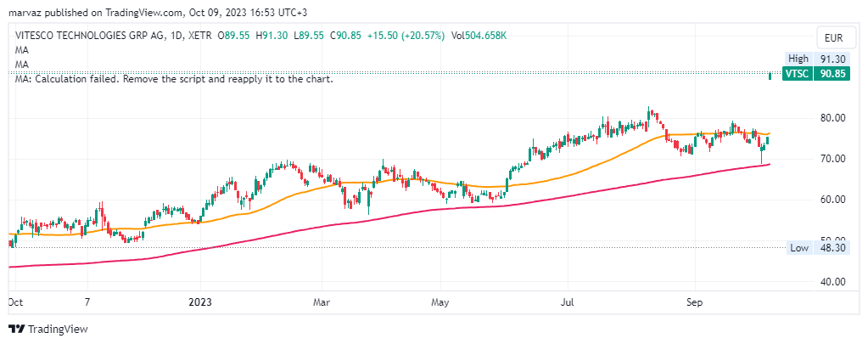Click the 80.00 price axis label
The width and height of the screenshot is (868, 344).
click(x=832, y=118)
